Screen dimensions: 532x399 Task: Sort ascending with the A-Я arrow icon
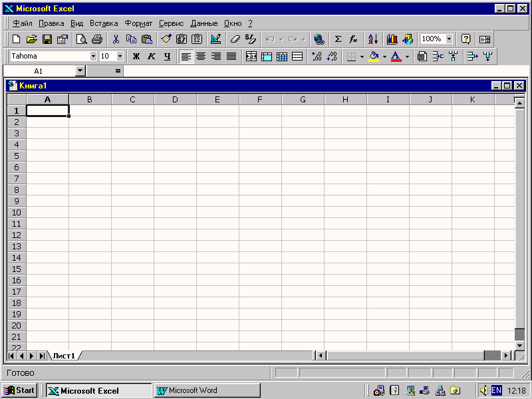click(x=373, y=39)
